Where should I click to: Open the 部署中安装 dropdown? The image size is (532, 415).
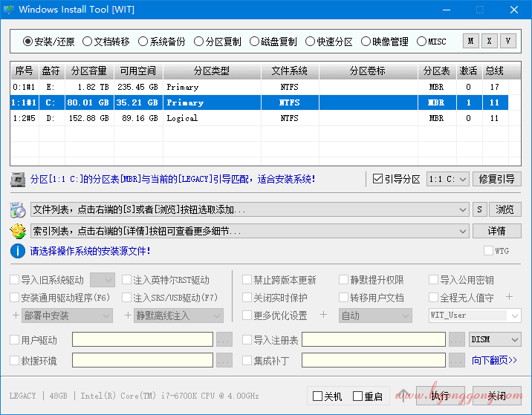(x=67, y=316)
